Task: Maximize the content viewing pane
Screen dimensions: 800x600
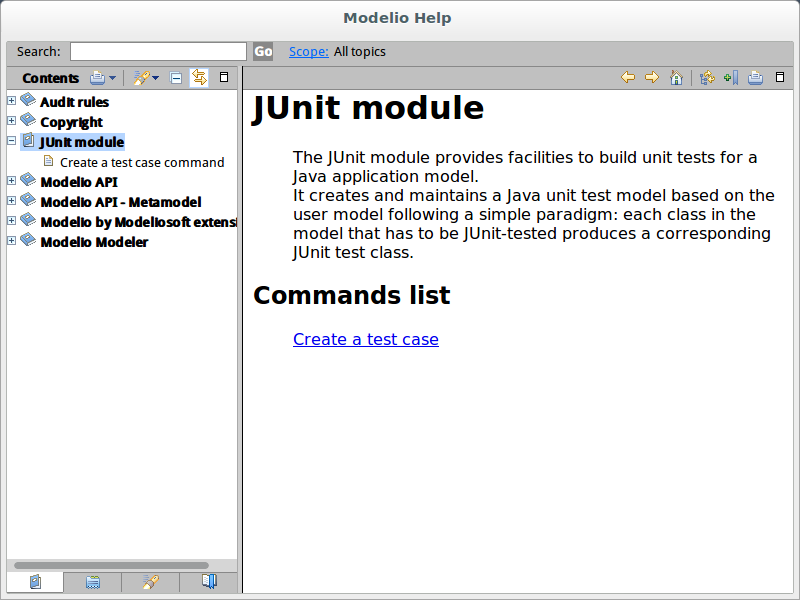Action: pos(780,77)
